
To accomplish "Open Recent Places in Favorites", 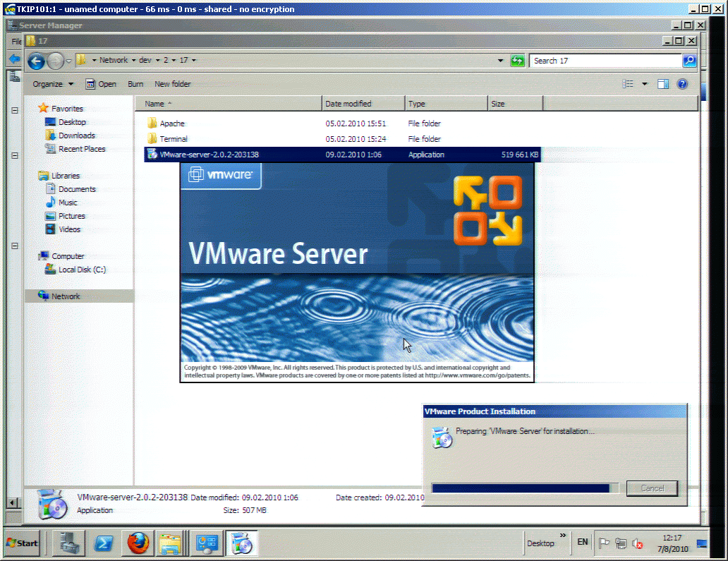I will (82, 149).
